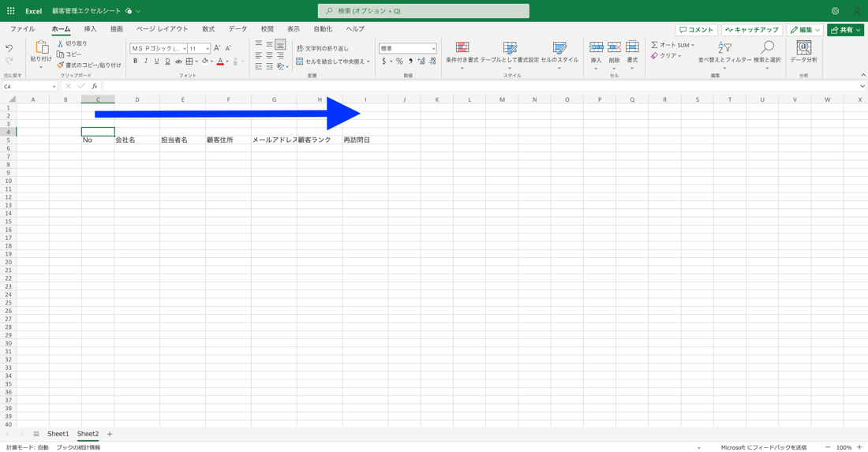Click the increase decimal icon

pos(421,62)
